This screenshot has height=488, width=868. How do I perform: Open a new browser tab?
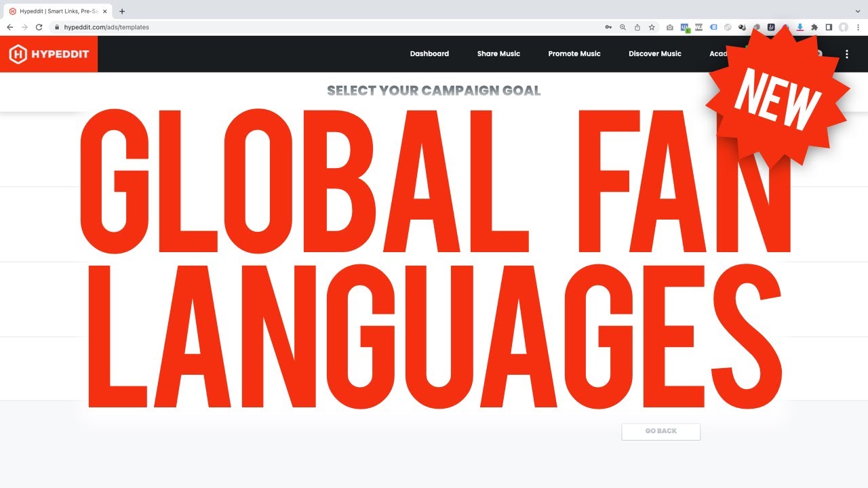point(122,12)
